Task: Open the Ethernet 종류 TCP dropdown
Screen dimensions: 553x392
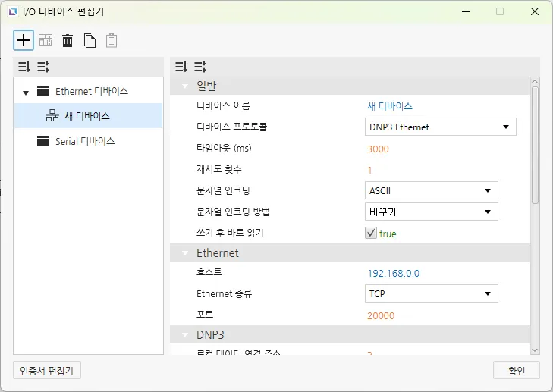Action: pyautogui.click(x=431, y=293)
